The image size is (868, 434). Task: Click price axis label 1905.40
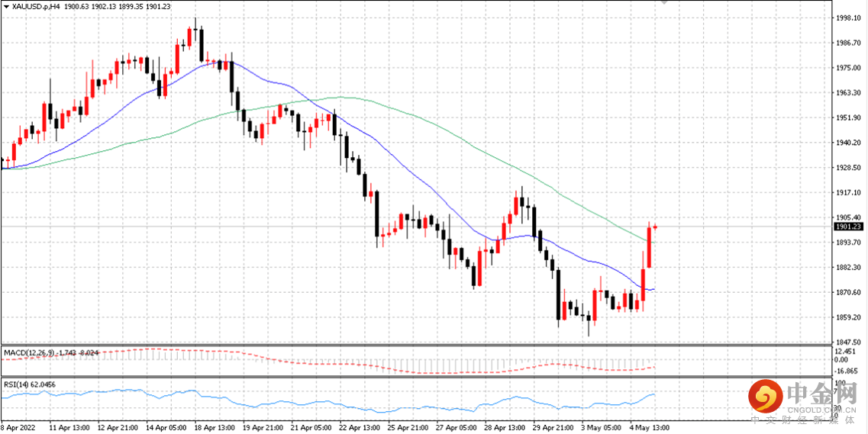click(847, 217)
